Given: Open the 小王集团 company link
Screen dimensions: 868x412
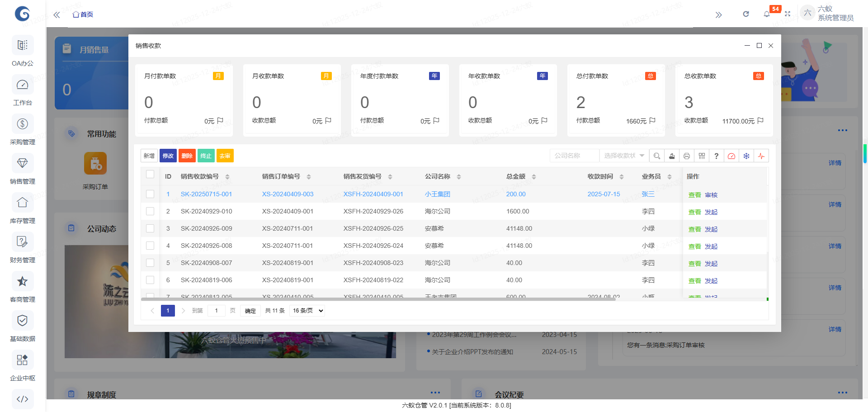Looking at the screenshot, I should pyautogui.click(x=437, y=194).
